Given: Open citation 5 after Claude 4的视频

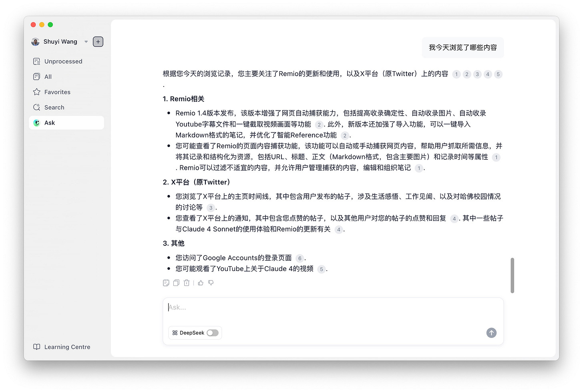Looking at the screenshot, I should tap(321, 269).
